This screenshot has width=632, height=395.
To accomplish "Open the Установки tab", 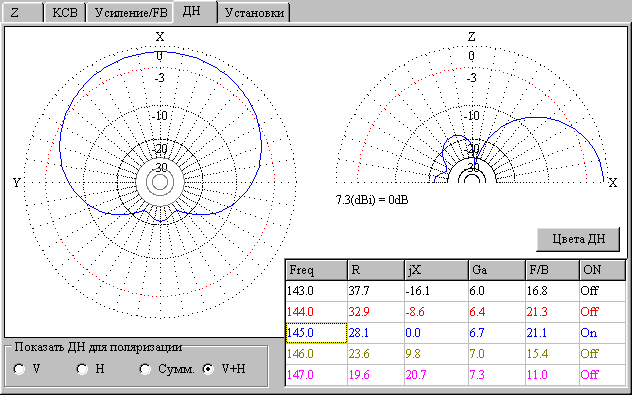I will pos(254,12).
